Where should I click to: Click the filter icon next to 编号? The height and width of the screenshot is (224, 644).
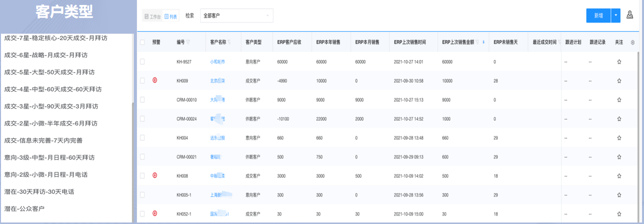tap(188, 43)
